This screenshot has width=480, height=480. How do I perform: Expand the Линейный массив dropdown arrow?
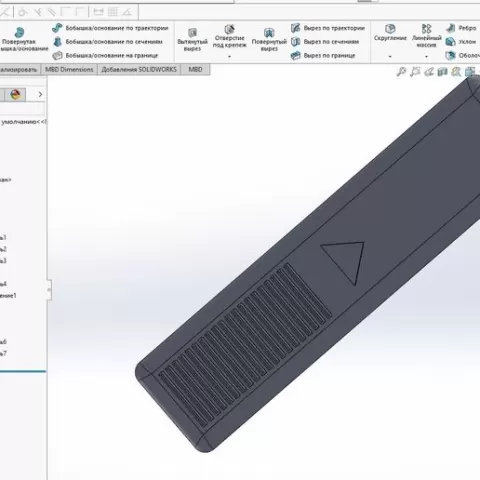pos(426,56)
